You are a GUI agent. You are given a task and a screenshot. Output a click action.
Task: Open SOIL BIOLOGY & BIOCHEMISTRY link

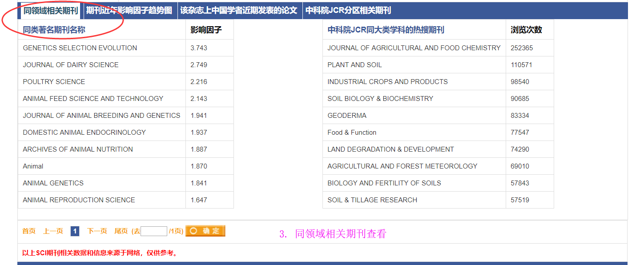coord(380,99)
